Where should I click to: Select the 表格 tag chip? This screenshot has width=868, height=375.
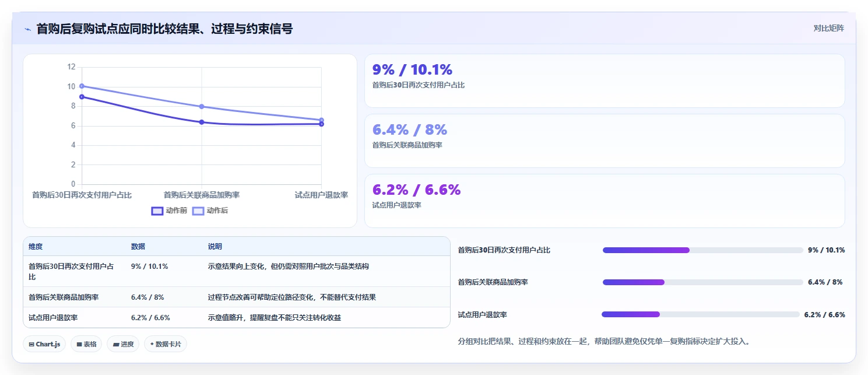[x=86, y=344]
